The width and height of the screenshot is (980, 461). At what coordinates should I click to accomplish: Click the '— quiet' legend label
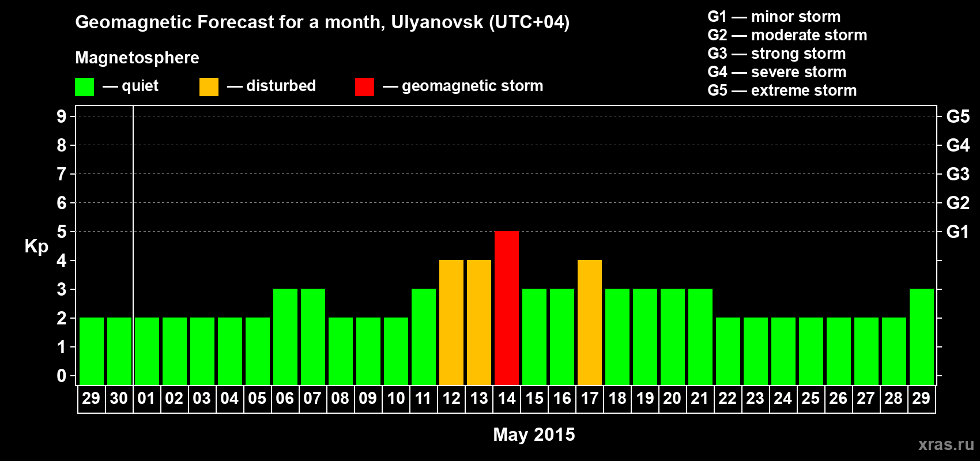point(130,86)
